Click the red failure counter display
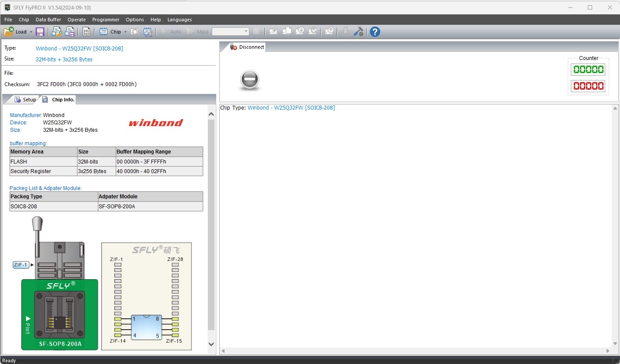 click(x=588, y=86)
